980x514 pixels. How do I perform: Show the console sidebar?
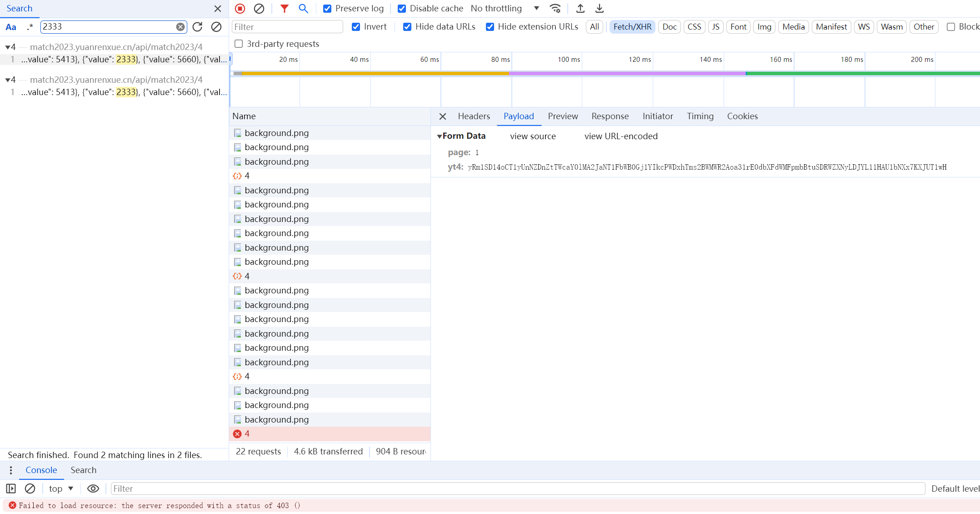(11, 489)
